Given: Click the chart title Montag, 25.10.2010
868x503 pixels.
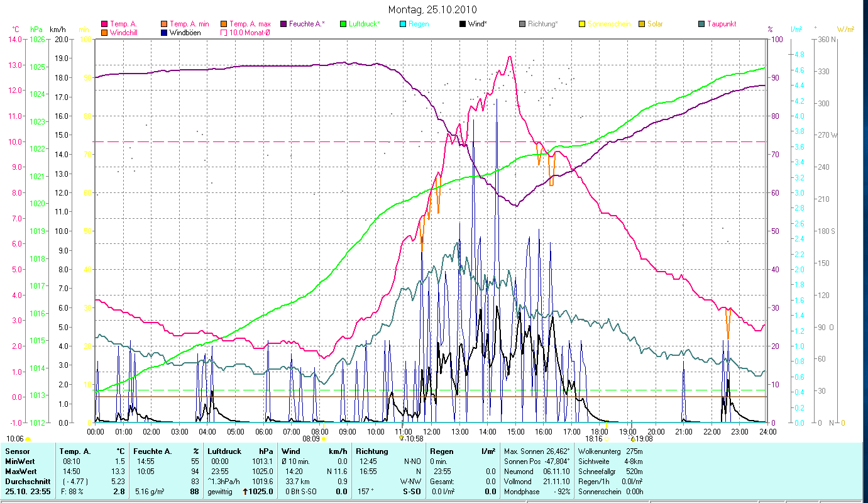Looking at the screenshot, I should pyautogui.click(x=432, y=9).
